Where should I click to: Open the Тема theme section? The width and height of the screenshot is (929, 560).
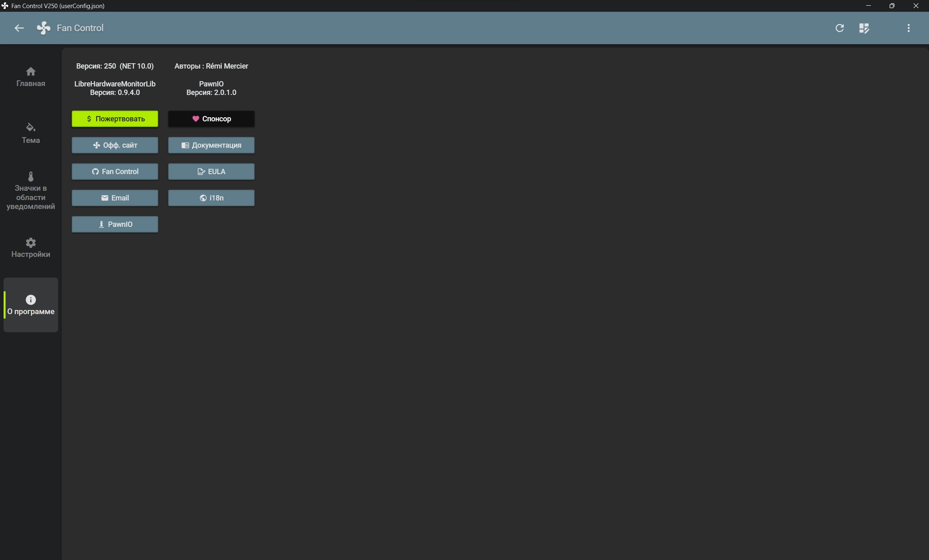click(31, 133)
